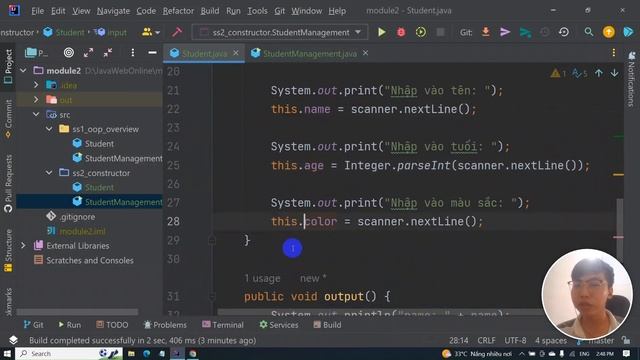Viewport: 640px width, 360px height.
Task: Click the Stop process button
Action: point(440,32)
